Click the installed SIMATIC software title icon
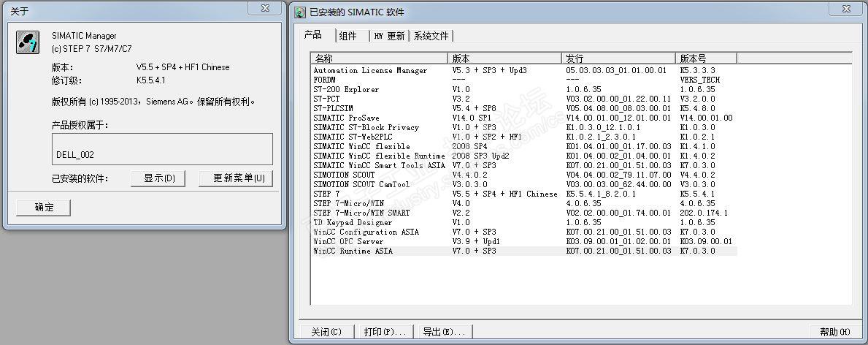 click(x=299, y=12)
